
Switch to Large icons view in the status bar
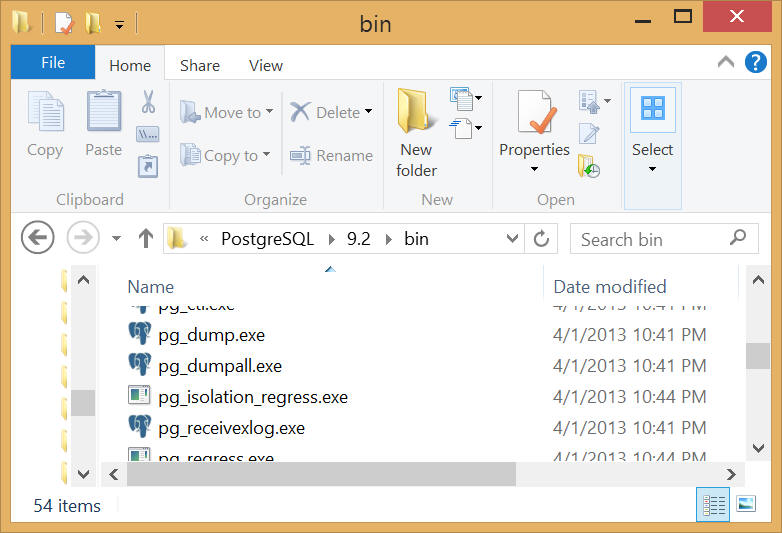(746, 504)
